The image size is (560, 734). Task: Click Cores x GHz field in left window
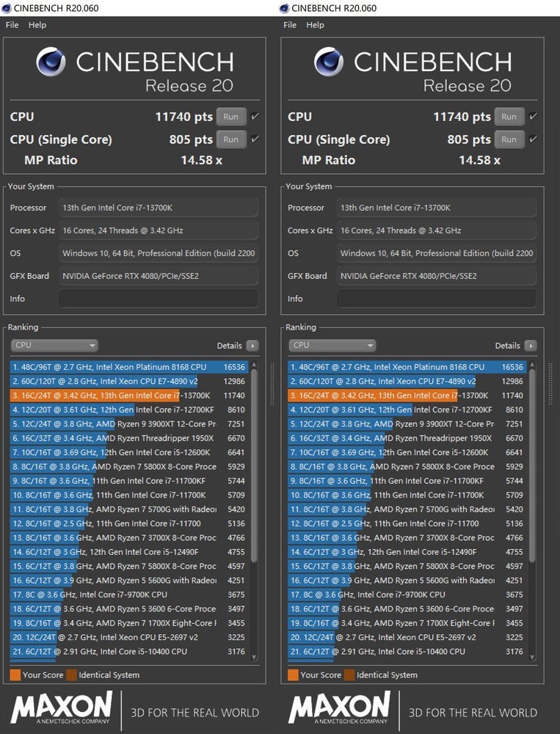tap(159, 230)
